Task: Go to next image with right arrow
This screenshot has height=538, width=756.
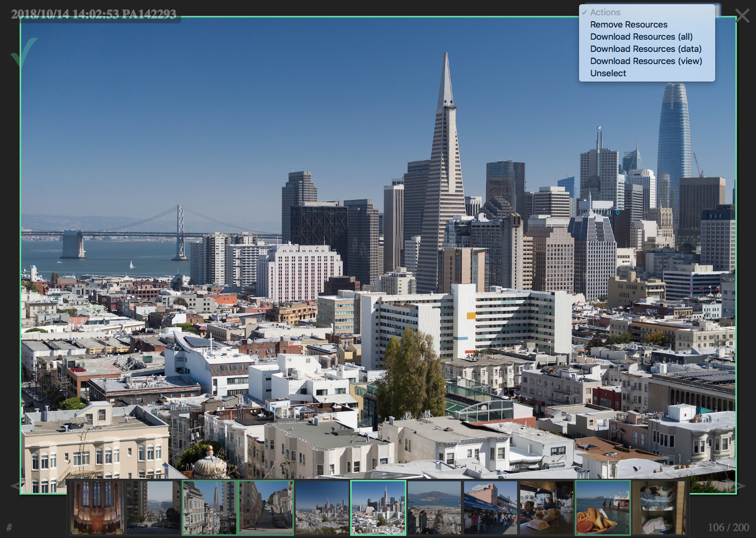Action: coord(741,485)
